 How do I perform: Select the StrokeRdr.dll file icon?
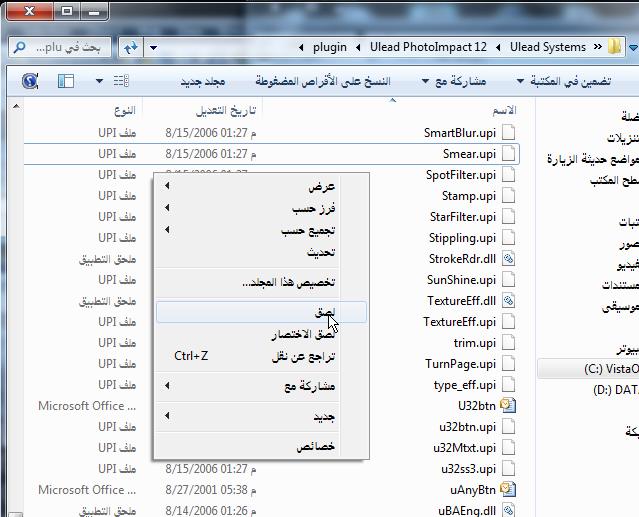[509, 259]
